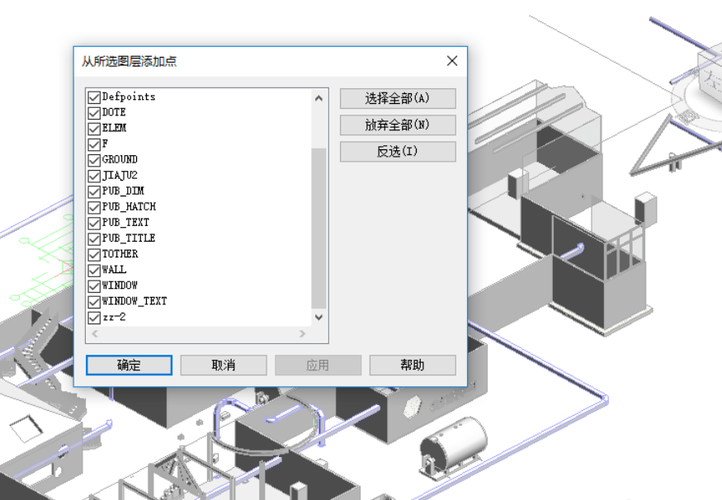Screen dimensions: 722x500
Task: Click the layer list scroll down arrow
Action: tap(319, 317)
